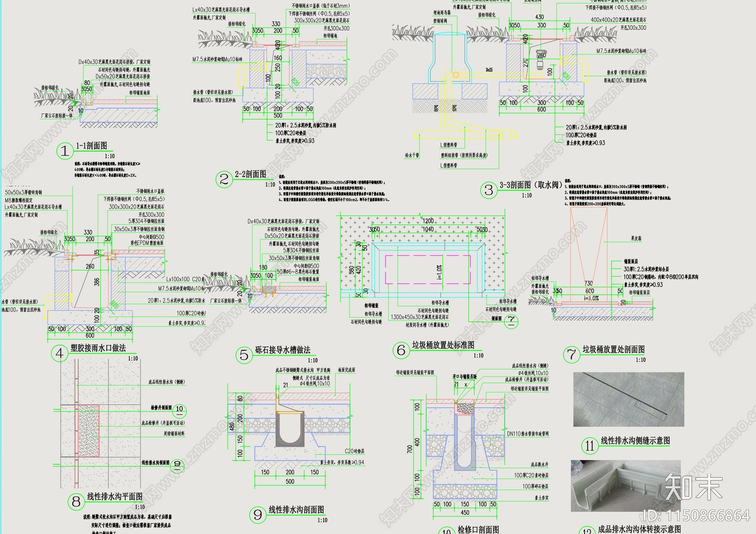Select the "2-2剖面图" drawing title
Viewport: 756px width, 534px height.
pyautogui.click(x=250, y=174)
